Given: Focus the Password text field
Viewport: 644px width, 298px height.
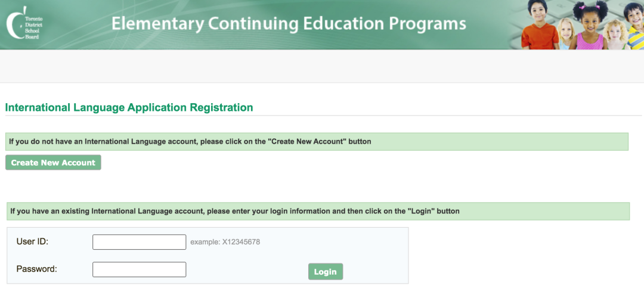Looking at the screenshot, I should pyautogui.click(x=139, y=269).
